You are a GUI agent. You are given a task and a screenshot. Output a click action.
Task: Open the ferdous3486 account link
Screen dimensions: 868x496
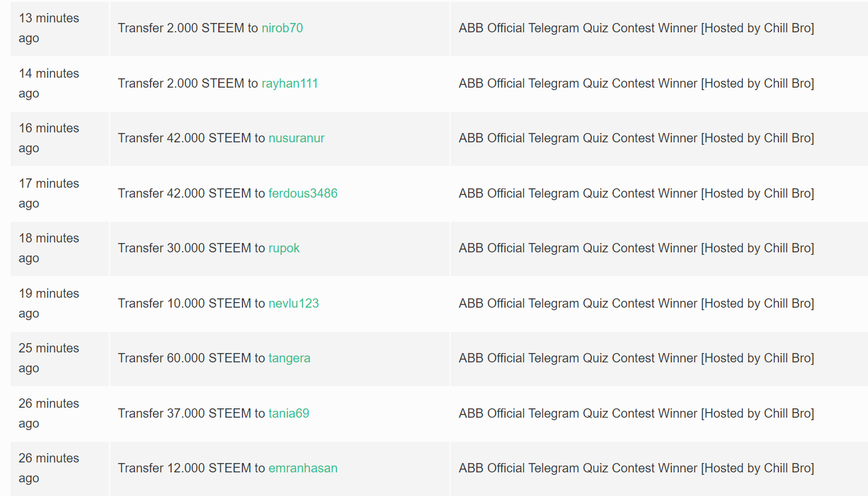tap(303, 193)
